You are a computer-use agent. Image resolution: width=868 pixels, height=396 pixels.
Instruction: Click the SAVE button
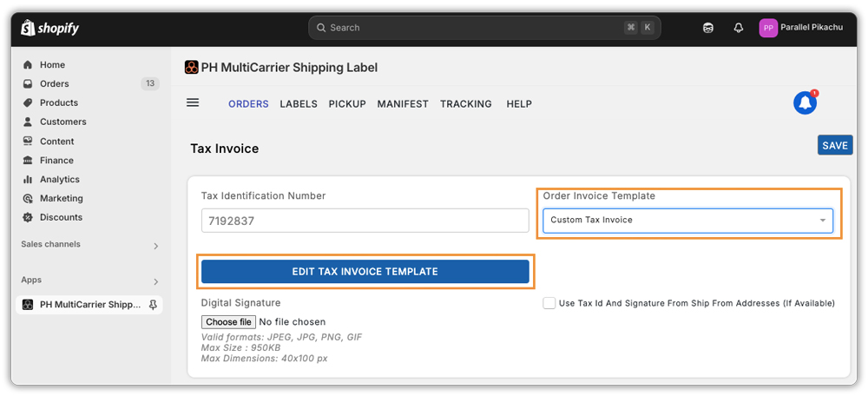835,145
